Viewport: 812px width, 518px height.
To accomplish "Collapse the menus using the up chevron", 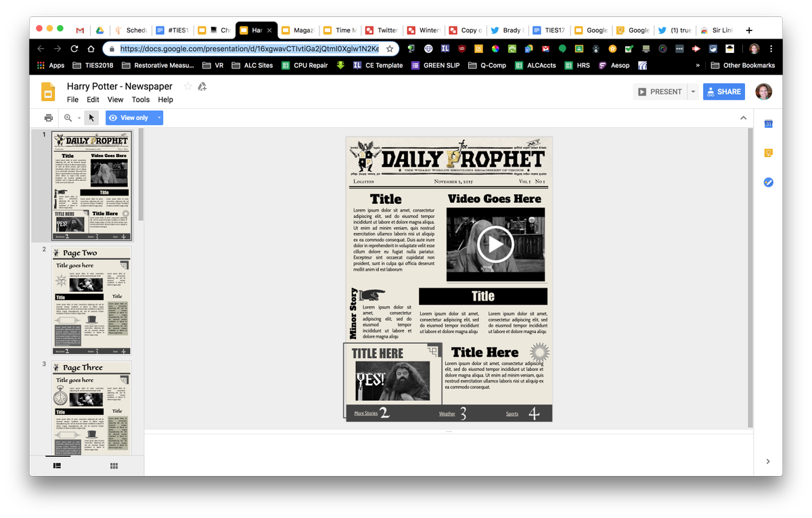I will 743,118.
